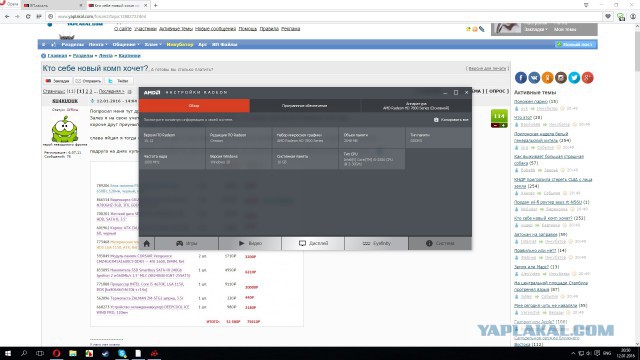Open Skype from the taskbar
The height and width of the screenshot is (360, 640).
click(122, 353)
